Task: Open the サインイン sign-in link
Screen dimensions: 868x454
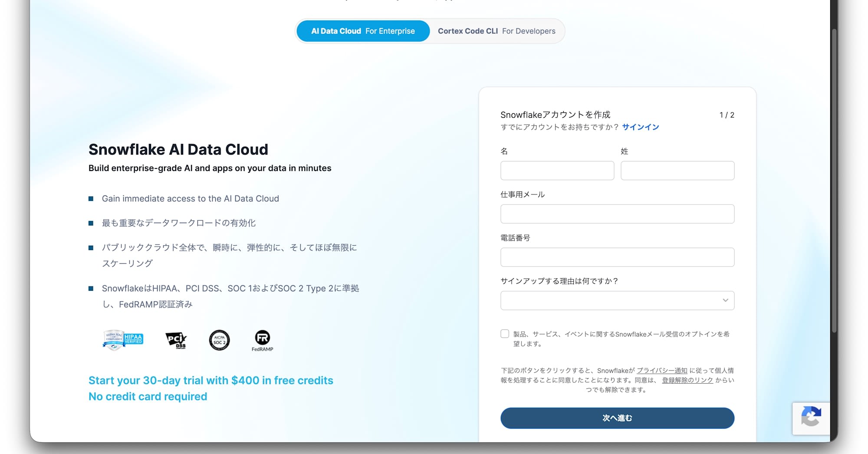Action: (640, 127)
